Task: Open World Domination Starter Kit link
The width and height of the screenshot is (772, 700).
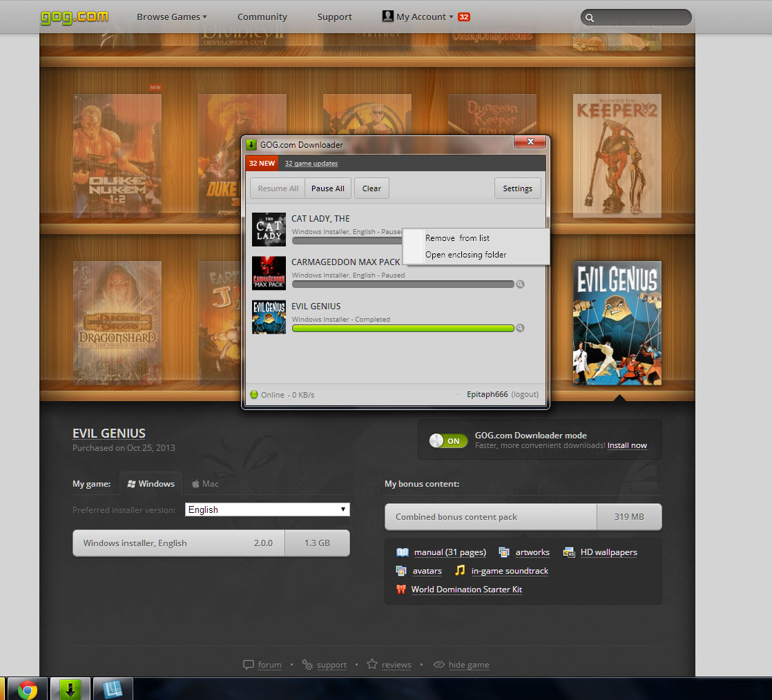Action: point(467,590)
